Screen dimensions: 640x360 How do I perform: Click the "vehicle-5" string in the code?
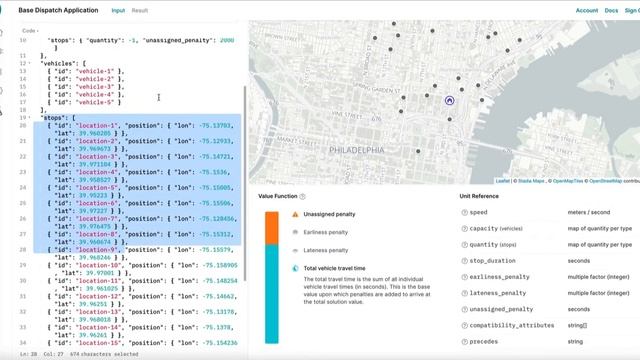pyautogui.click(x=95, y=102)
